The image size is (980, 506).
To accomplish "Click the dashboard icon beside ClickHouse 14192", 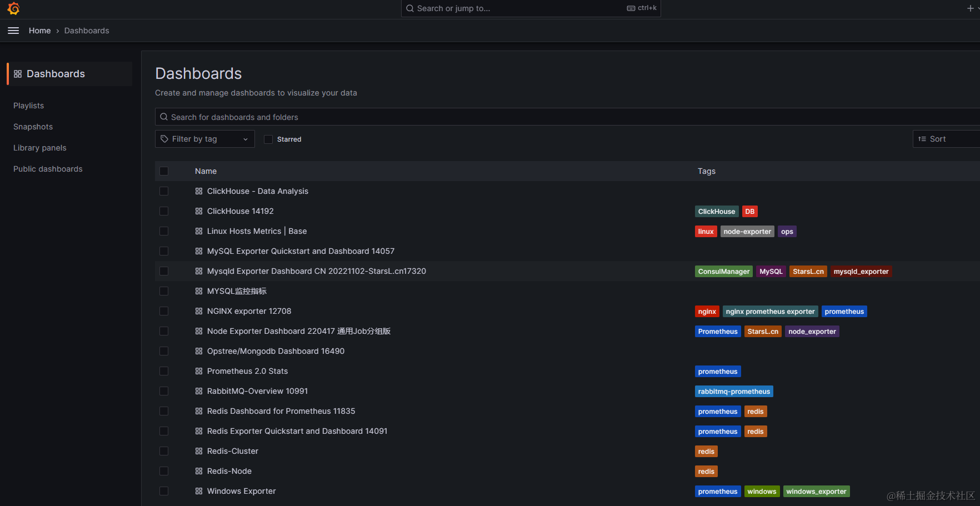I will (199, 211).
